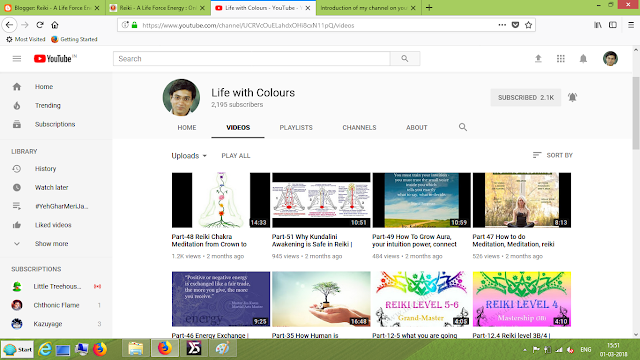Open the Reiki Level 5-6 Grand-Master thumbnail
The height and width of the screenshot is (360, 640).
[422, 299]
